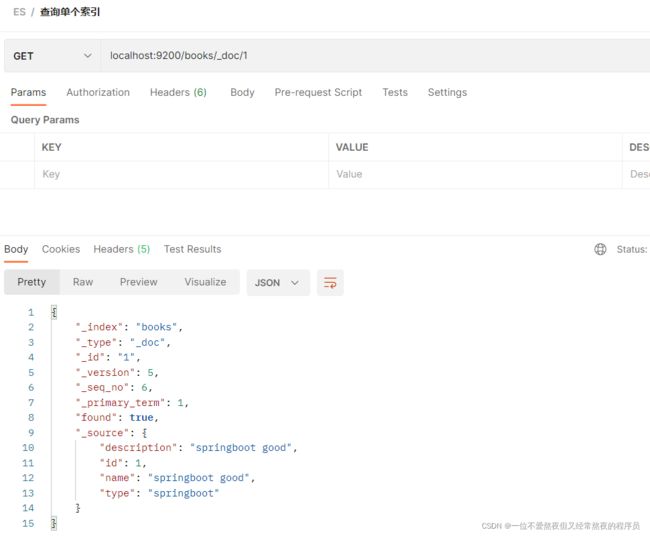Click line number 10 in the gutter
This screenshot has height=536, width=650.
coord(28,448)
